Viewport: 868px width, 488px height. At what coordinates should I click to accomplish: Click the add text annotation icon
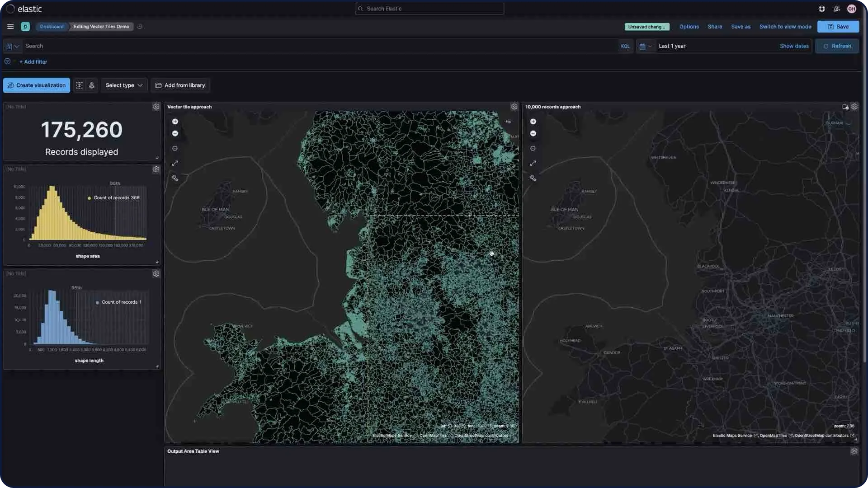point(79,85)
